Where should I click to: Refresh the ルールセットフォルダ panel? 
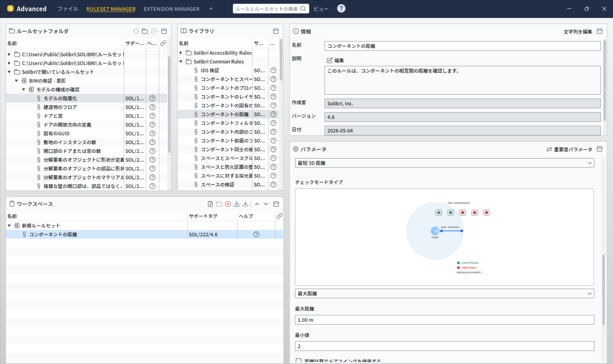136,31
